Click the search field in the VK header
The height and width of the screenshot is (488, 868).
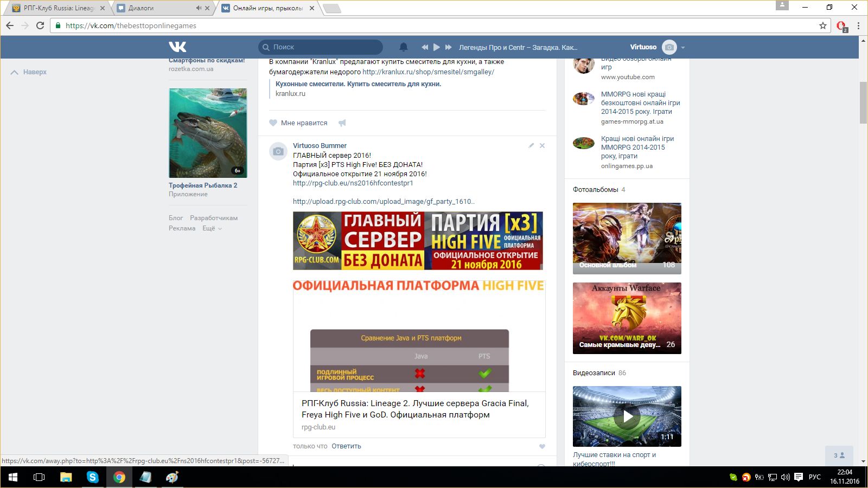pos(321,47)
